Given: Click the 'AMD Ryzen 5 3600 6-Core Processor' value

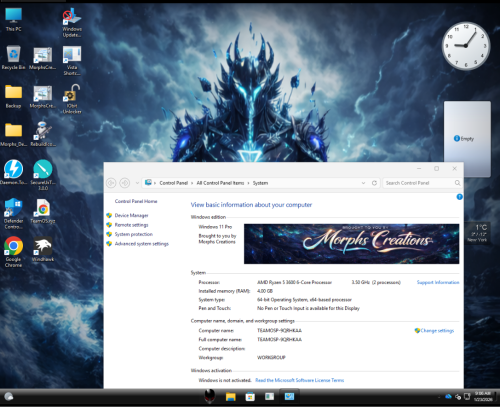Looking at the screenshot, I should coord(294,282).
